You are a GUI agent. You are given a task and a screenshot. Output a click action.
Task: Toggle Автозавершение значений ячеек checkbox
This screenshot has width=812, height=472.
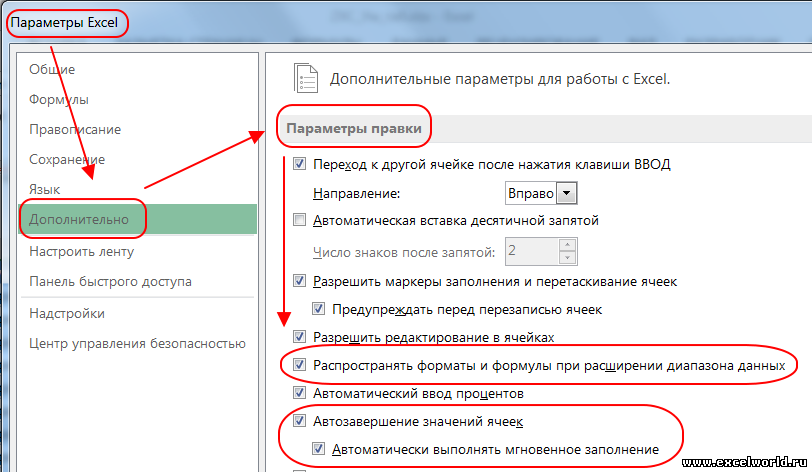tap(299, 421)
